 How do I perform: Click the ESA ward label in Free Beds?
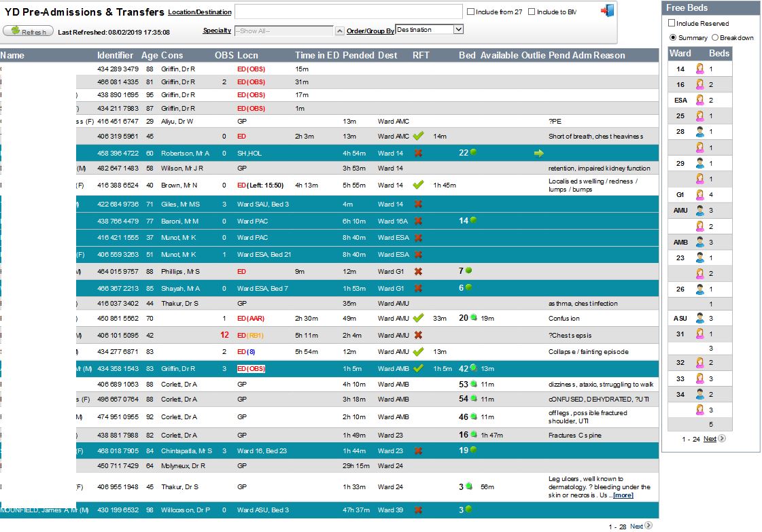[x=680, y=100]
